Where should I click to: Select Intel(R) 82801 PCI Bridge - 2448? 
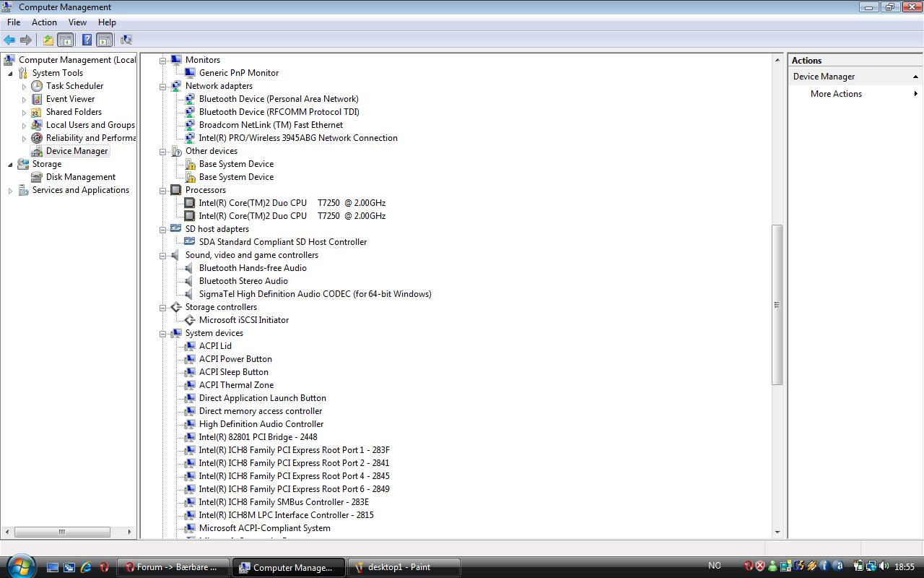coord(258,437)
